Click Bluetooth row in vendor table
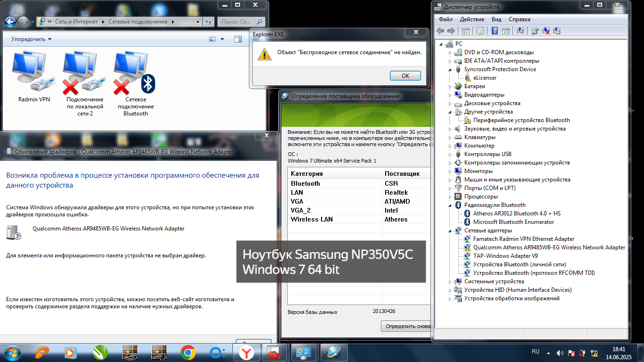Image resolution: width=644 pixels, height=362 pixels. coord(359,183)
